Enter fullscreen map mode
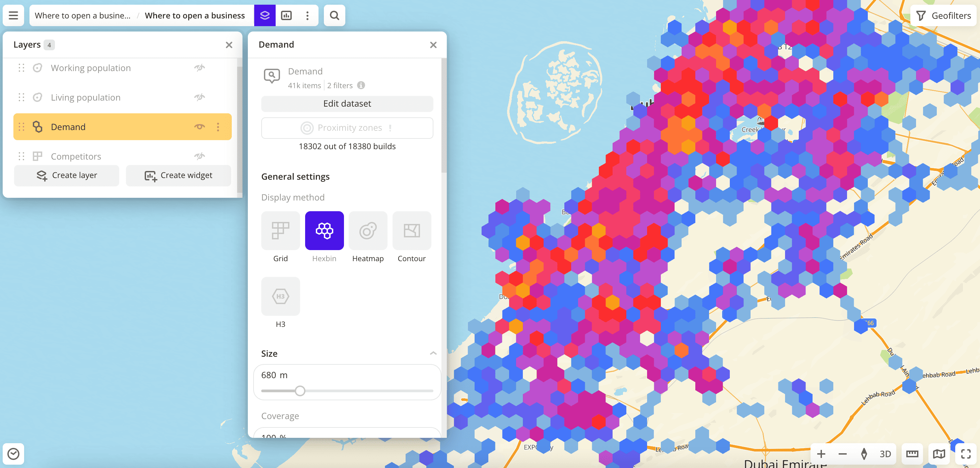 pos(966,454)
